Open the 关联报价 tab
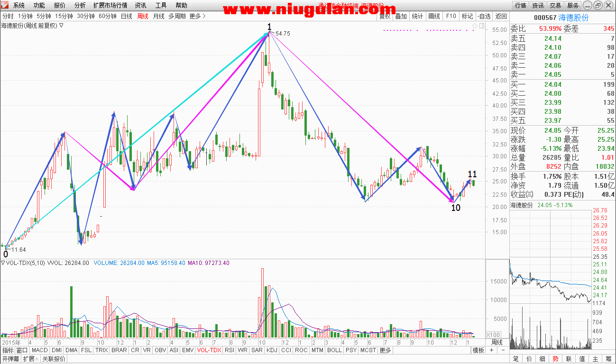Screen dimensions: 616x364 click(x=54, y=359)
